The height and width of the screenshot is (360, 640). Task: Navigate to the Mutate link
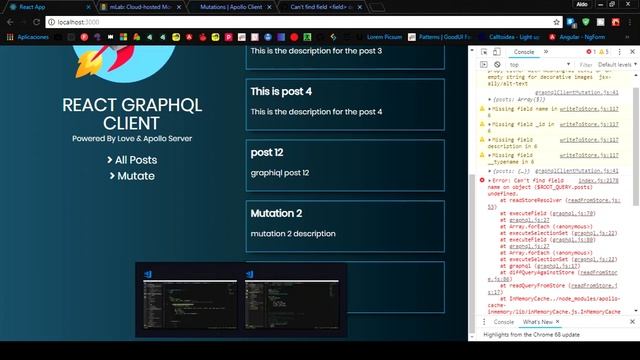pyautogui.click(x=132, y=176)
